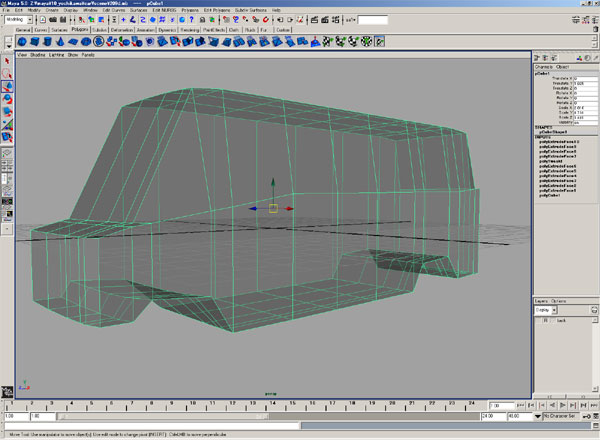
Task: Select the Show Manipulator tool
Action: [7, 124]
